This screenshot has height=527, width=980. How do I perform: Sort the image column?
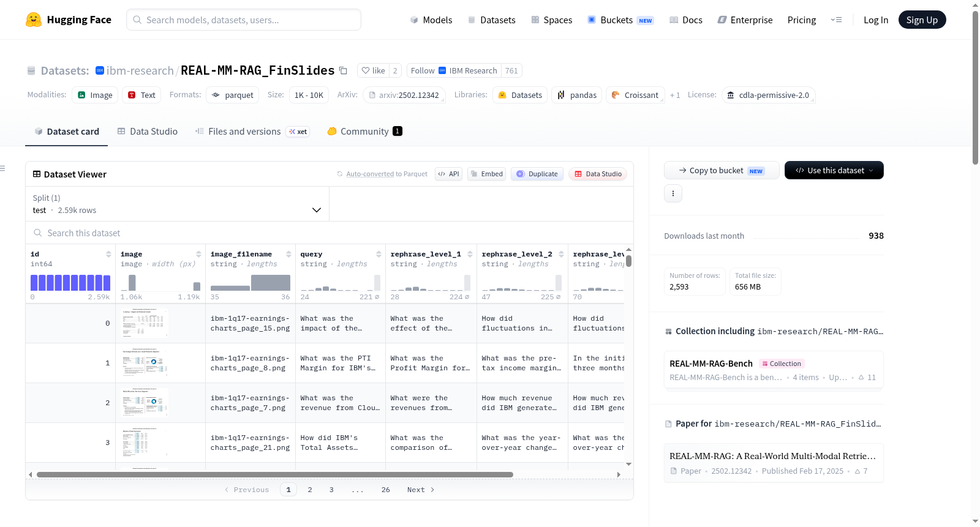[x=198, y=254]
